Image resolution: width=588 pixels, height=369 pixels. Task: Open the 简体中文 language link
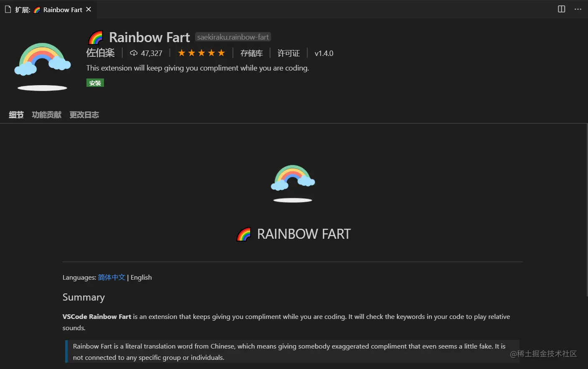[x=112, y=278]
